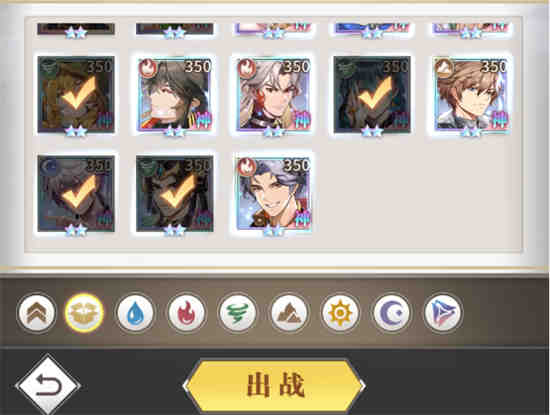Select the black-haired fire hero with red uniform
Screen dimensions: 550x415
pos(175,94)
